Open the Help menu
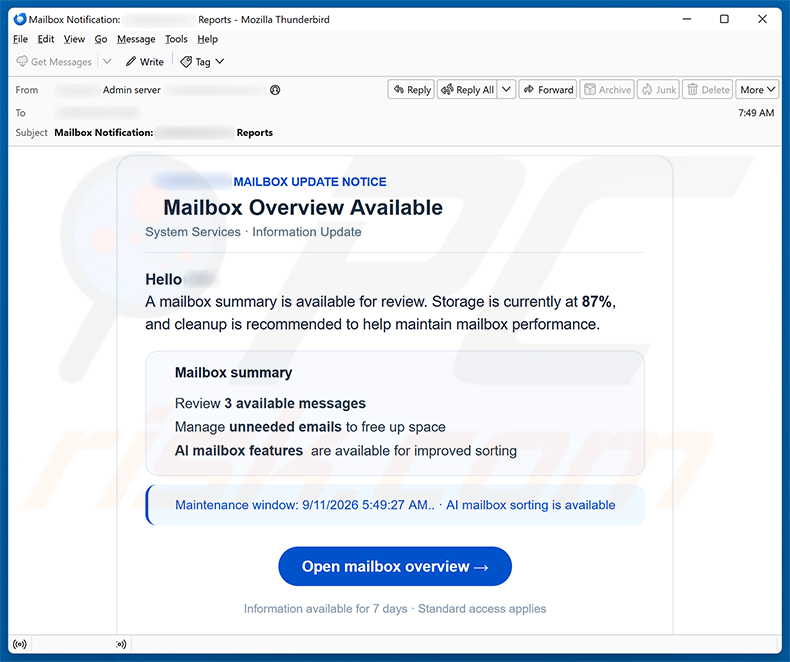790x662 pixels. coord(207,39)
